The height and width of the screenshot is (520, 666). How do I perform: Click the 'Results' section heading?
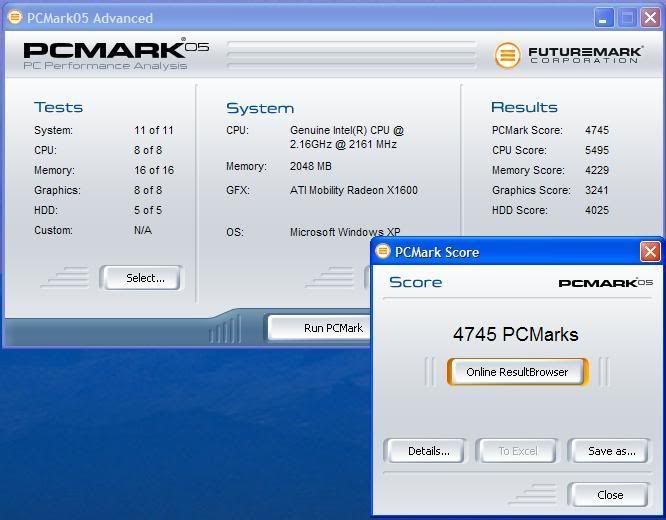(x=524, y=107)
